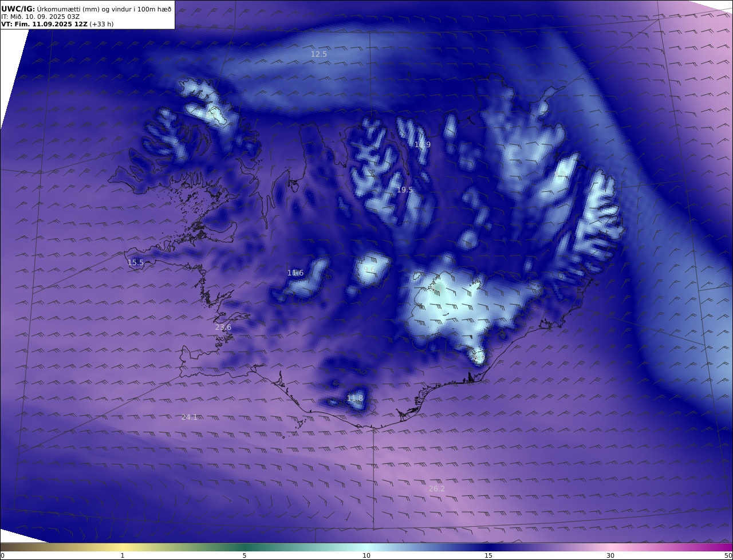The image size is (733, 560).
Task: Select the 11.6 precipitation value on the map
Action: [x=295, y=273]
